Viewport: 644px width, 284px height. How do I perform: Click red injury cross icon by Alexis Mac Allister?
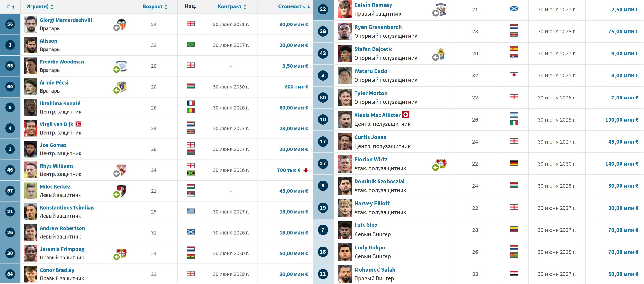[406, 115]
